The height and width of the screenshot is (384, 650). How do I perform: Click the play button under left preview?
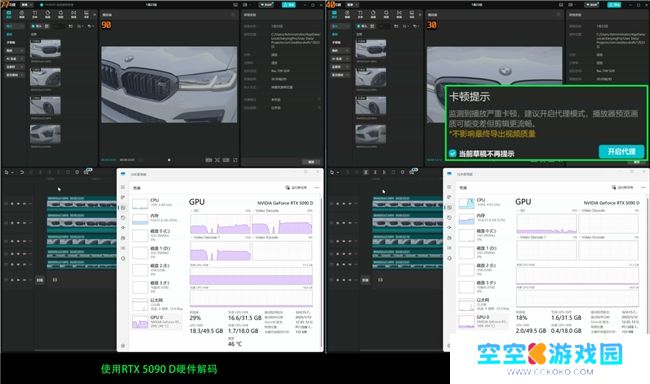(169, 160)
